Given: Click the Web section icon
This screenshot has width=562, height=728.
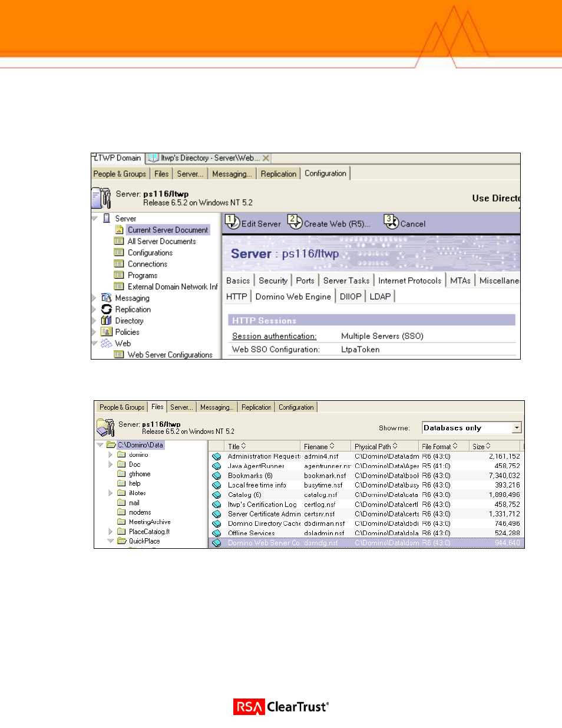Looking at the screenshot, I should (x=107, y=343).
